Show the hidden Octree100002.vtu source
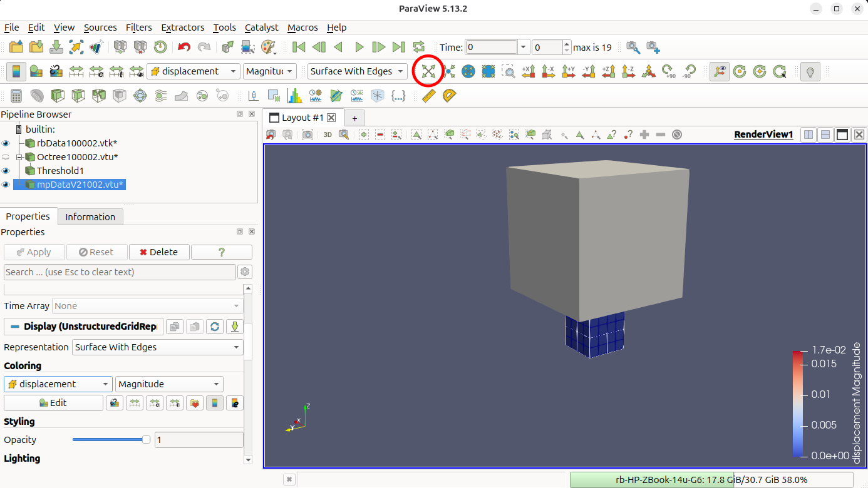The height and width of the screenshot is (488, 868). point(6,157)
